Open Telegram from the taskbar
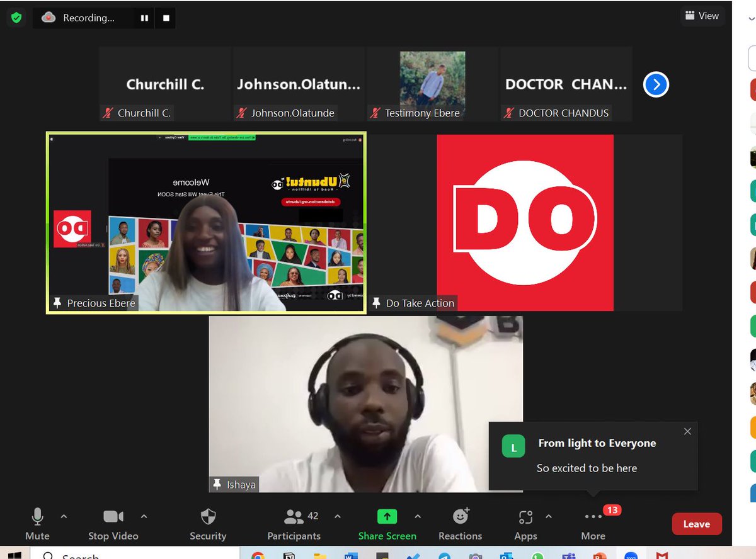 pos(445,556)
